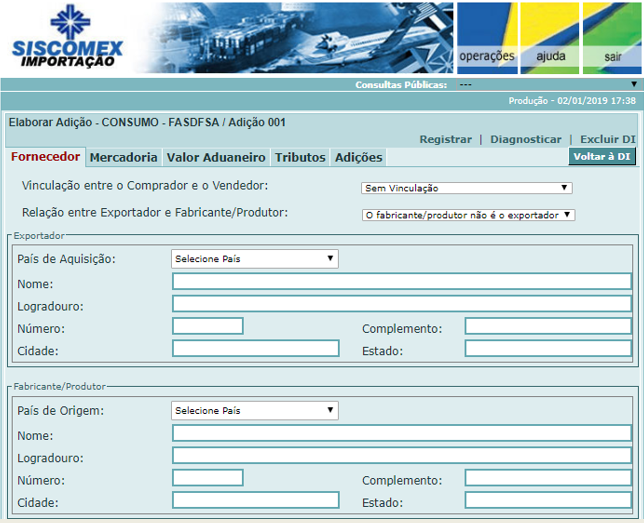Click the ship and airplane banner image
644x523 pixels.
[296, 38]
